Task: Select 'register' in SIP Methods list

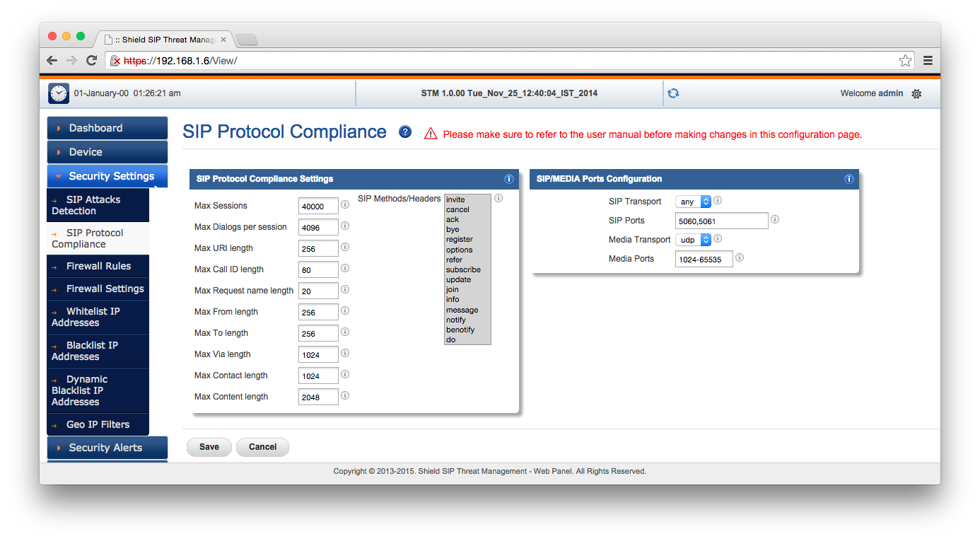Action: tap(460, 240)
